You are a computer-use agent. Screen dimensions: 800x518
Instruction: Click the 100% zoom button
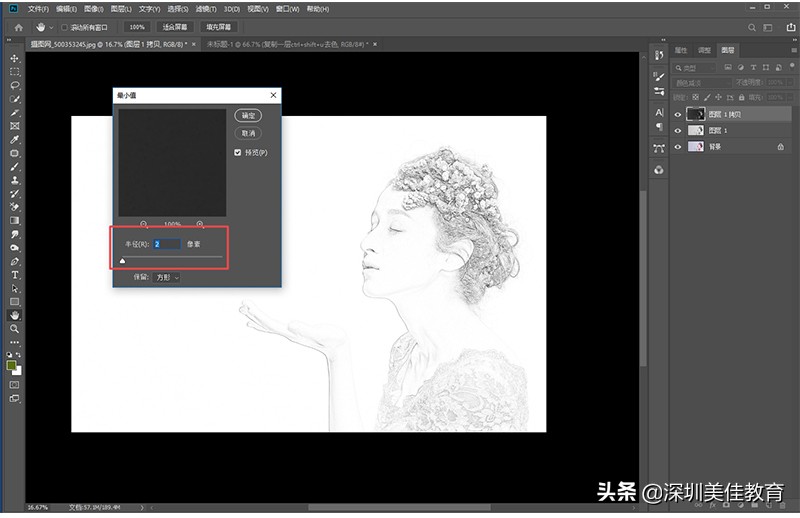[137, 27]
